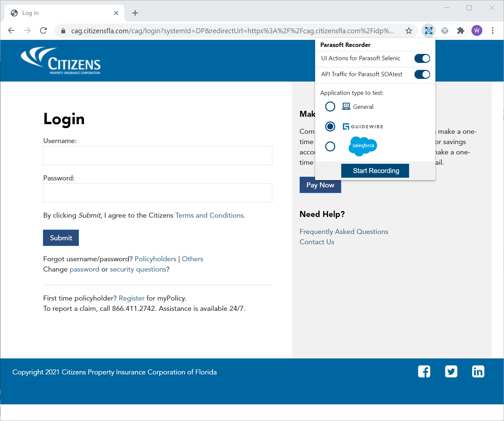
Task: Bookmark this page with the star icon
Action: 409,31
